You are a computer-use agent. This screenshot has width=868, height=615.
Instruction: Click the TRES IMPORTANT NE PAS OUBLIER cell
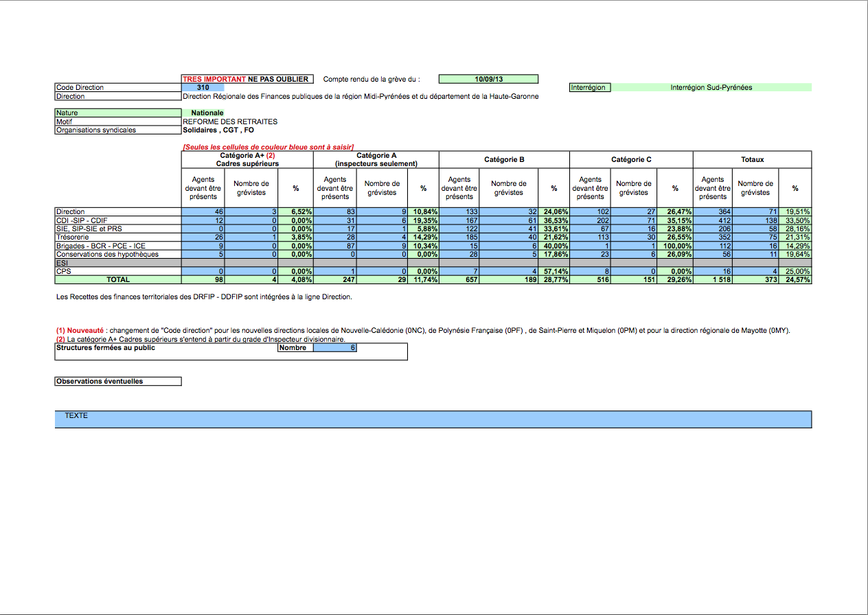point(247,80)
